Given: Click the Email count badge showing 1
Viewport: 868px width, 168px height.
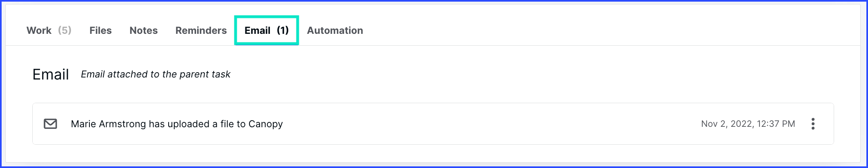Looking at the screenshot, I should (283, 30).
